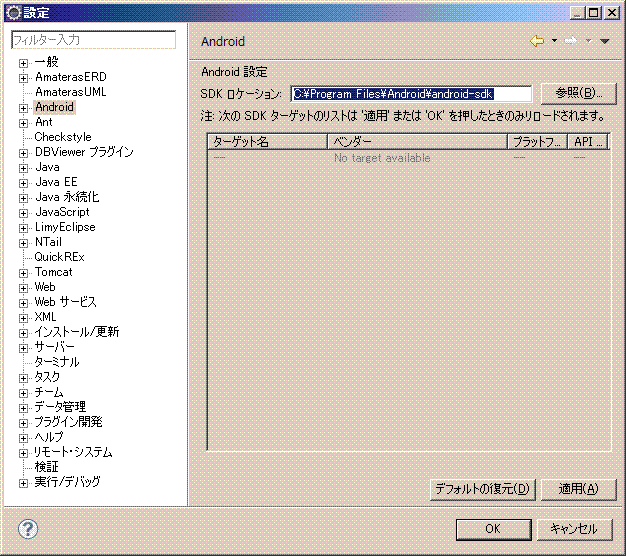Image resolution: width=626 pixels, height=556 pixels.
Task: Expand the XML tree node
Action: point(23,318)
